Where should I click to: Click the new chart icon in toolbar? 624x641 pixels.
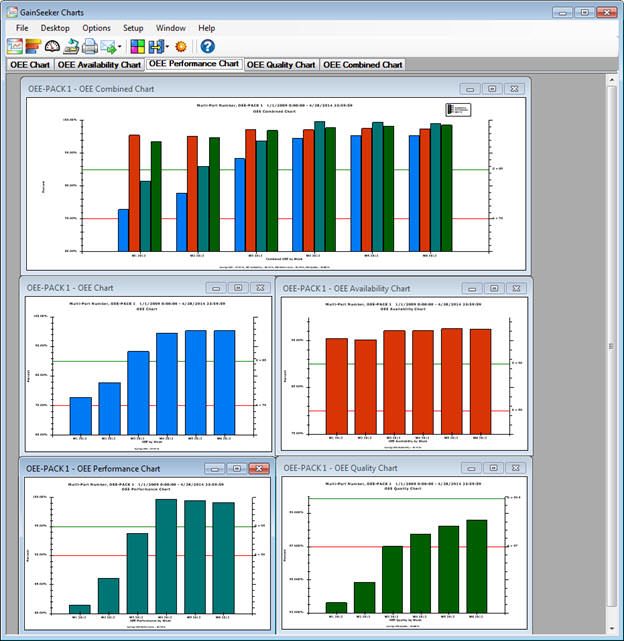point(15,46)
